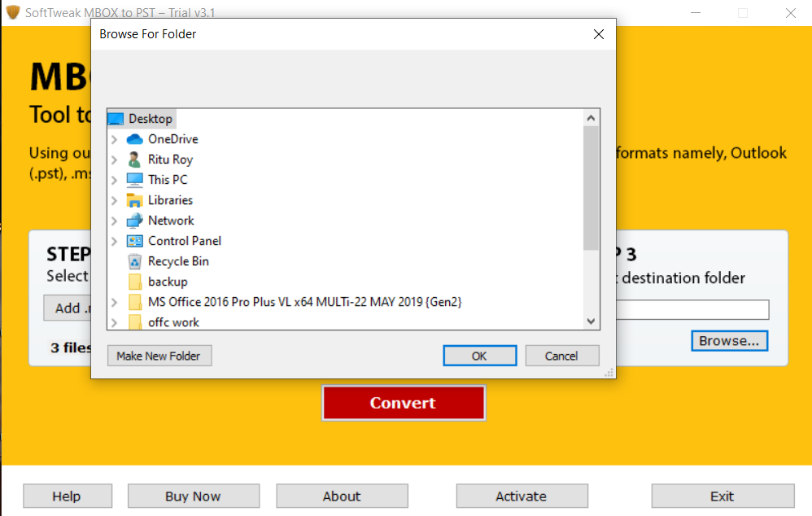Click the Libraries folder icon
812x516 pixels.
pos(134,200)
